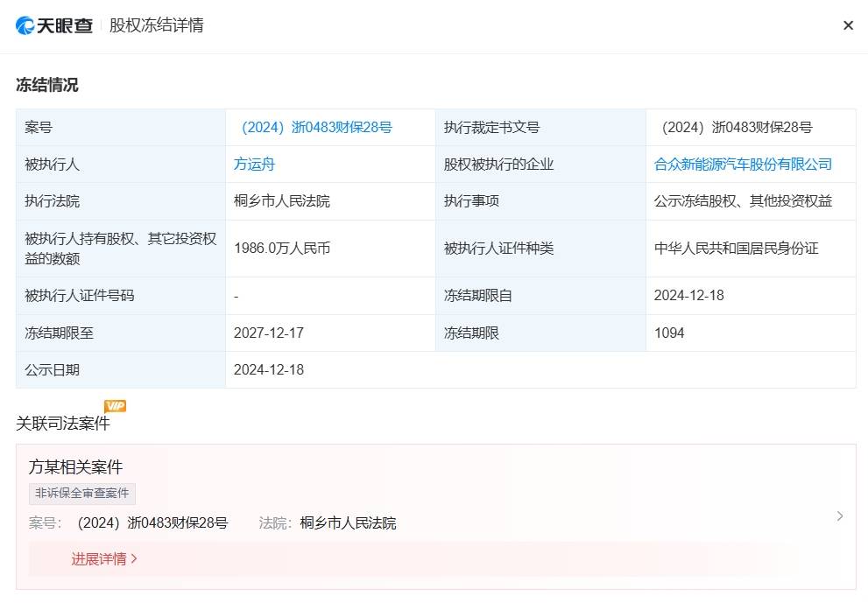Click the 执行事项 label cell

point(540,200)
